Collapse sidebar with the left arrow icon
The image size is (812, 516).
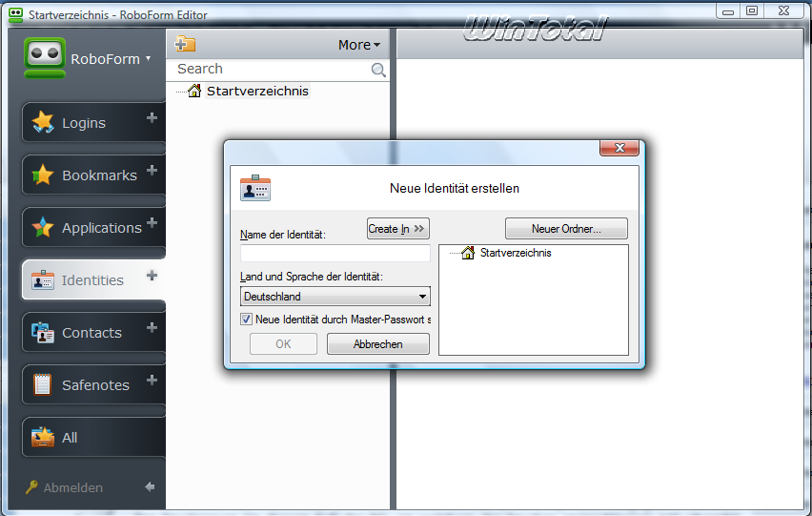[x=150, y=486]
